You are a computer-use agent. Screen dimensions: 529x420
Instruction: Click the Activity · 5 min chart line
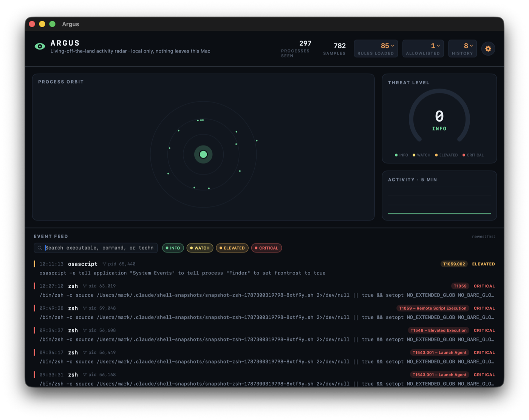click(x=439, y=214)
